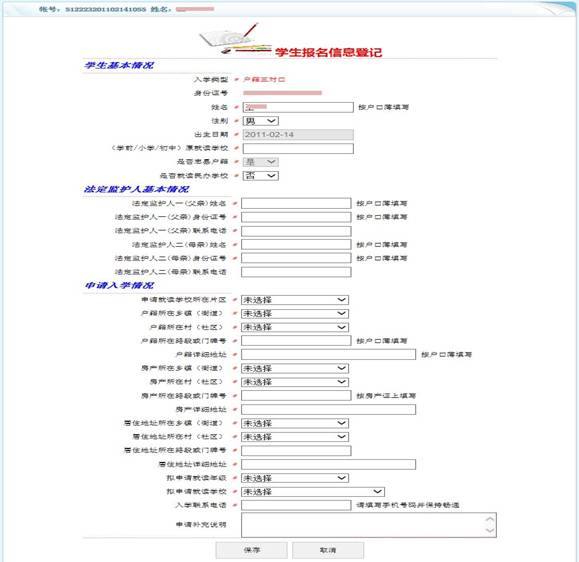Expand the 户籍所在乡镇(街道) dropdown
Viewport: 579px width, 562px height.
[x=295, y=313]
